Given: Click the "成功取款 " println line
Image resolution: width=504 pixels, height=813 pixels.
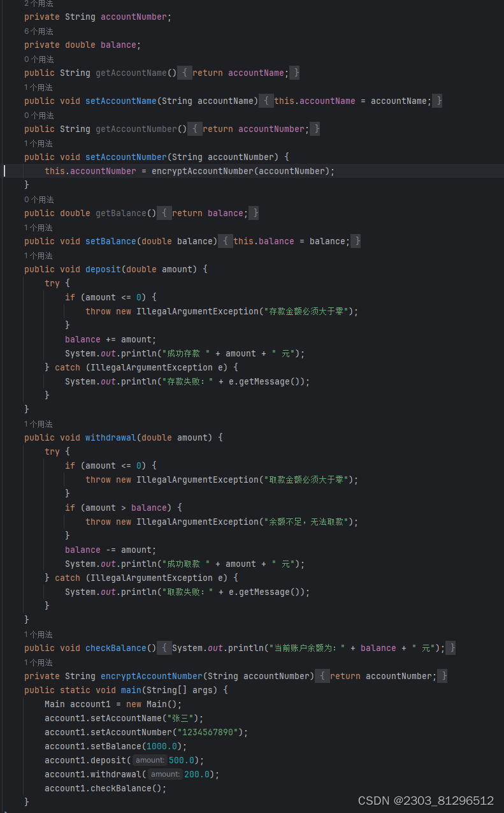Looking at the screenshot, I should click(x=185, y=564).
